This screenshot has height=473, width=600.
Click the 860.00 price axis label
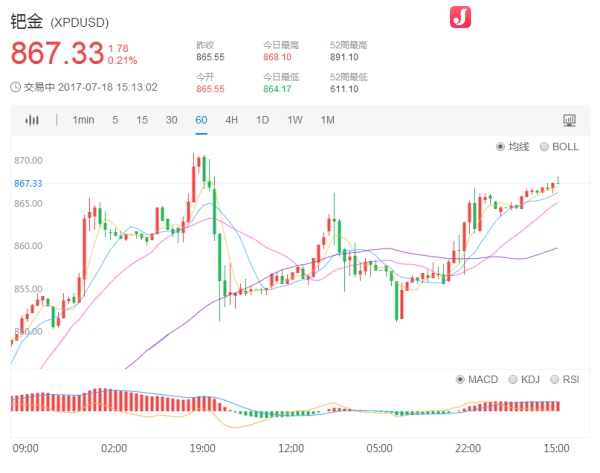[28, 246]
